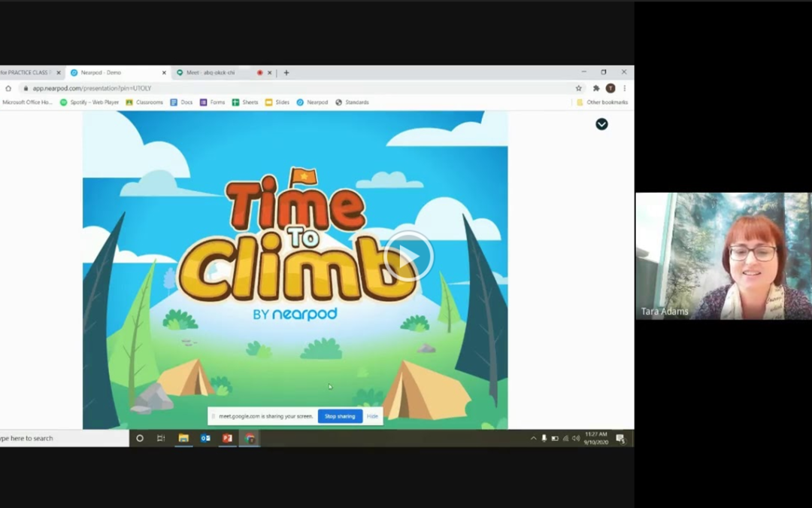The height and width of the screenshot is (508, 812).
Task: Play the Time To Climb video
Action: pyautogui.click(x=408, y=256)
